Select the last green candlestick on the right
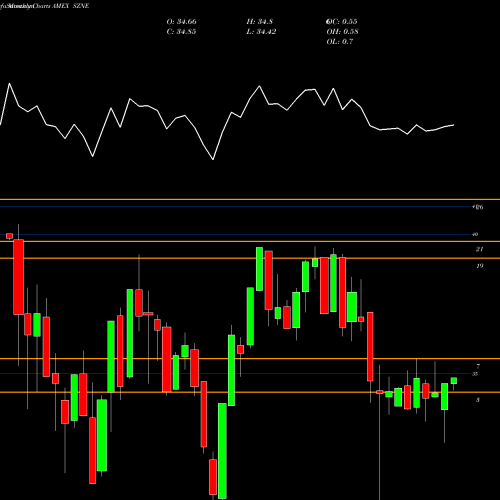 click(x=454, y=381)
